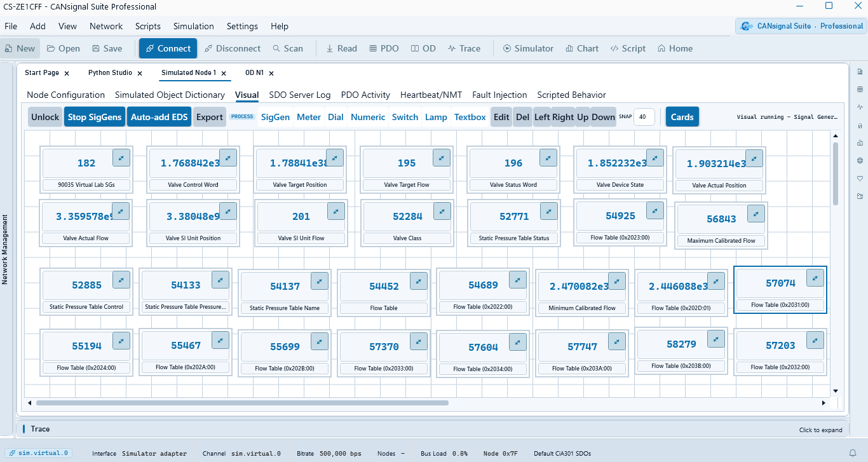Close the OD N1 tab

tap(271, 73)
